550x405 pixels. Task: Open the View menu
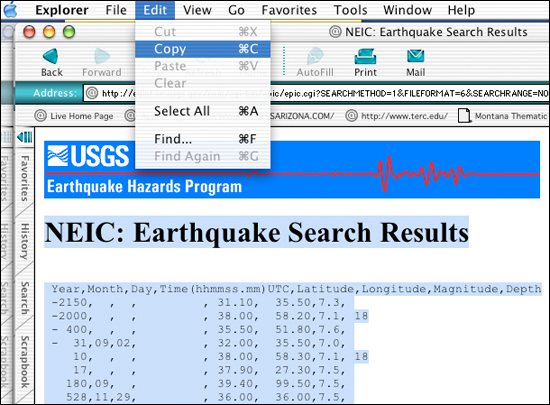(x=197, y=10)
